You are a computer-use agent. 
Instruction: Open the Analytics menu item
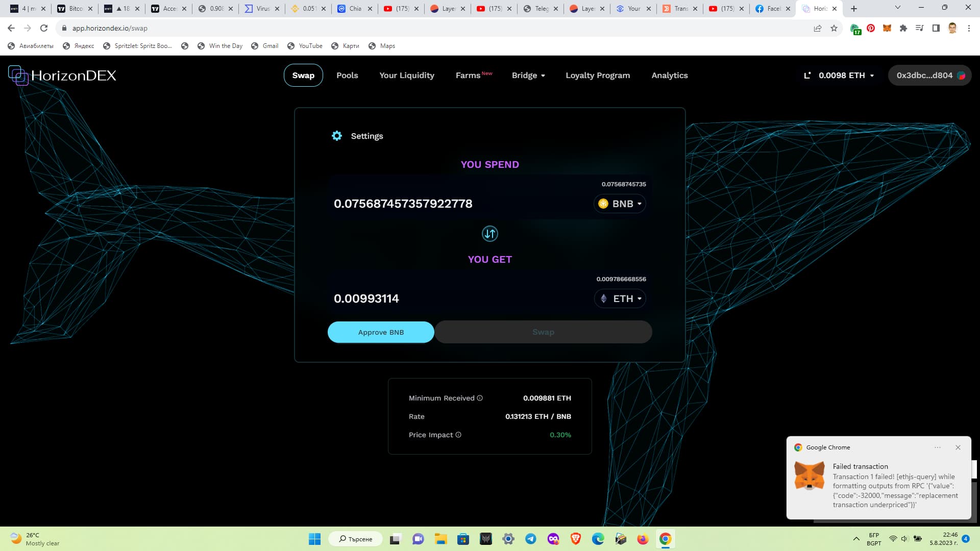pos(669,76)
